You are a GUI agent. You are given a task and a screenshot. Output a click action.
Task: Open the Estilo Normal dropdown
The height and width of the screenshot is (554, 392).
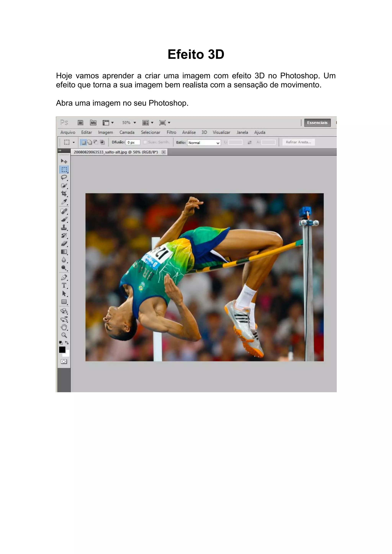204,143
